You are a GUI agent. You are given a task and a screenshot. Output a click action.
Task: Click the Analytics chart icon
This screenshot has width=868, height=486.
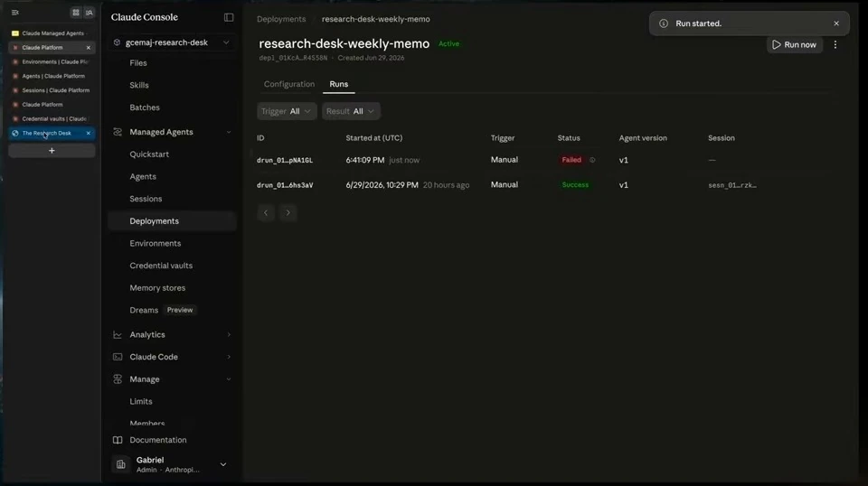pyautogui.click(x=118, y=334)
